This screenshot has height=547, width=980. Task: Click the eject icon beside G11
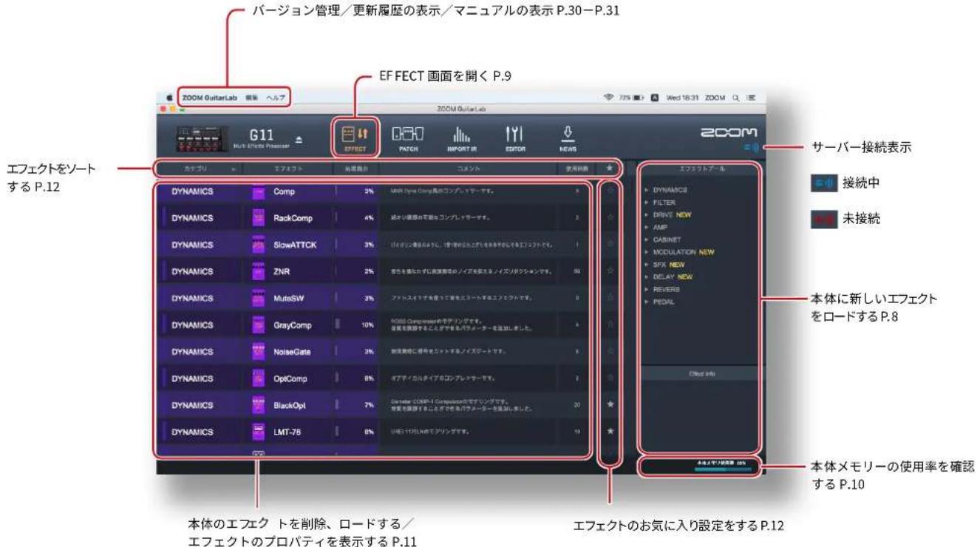(x=299, y=140)
